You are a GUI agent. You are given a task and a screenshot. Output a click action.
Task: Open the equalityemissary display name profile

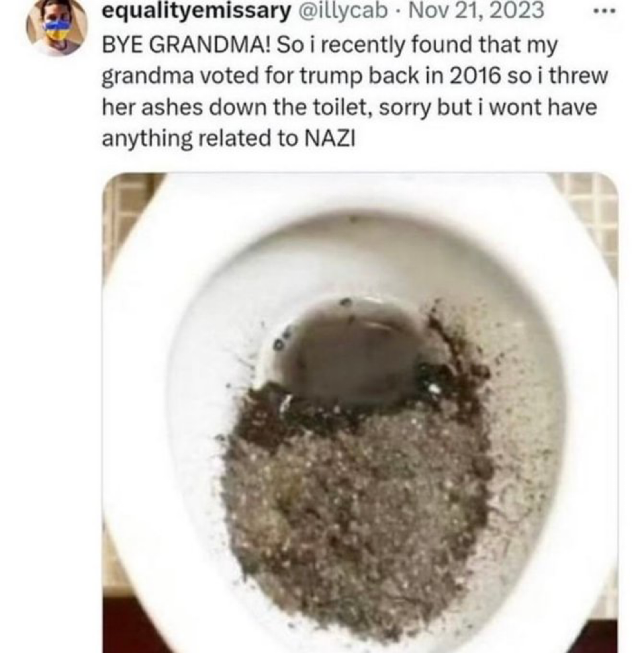(x=197, y=11)
